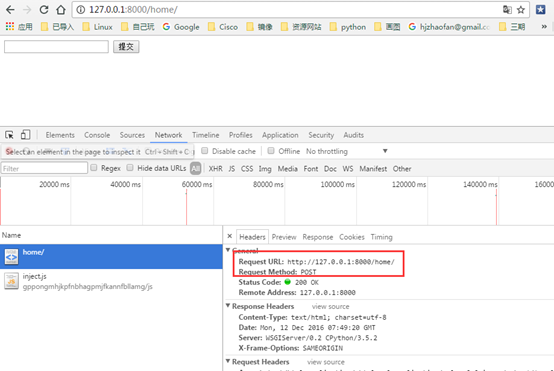Click the inject.js script file icon

[11, 281]
